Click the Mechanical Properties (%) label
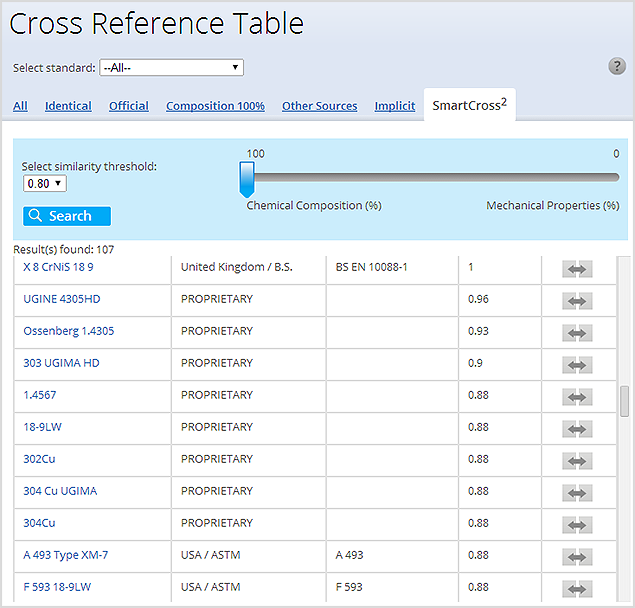635x608 pixels. point(553,206)
